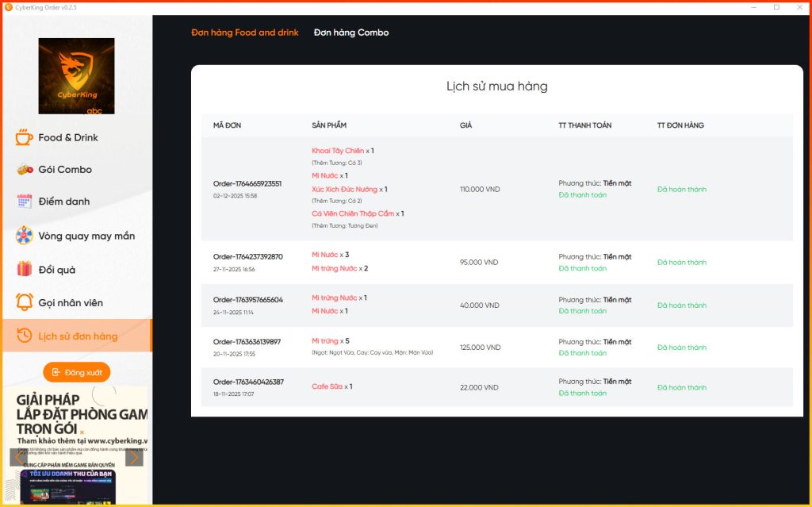Image resolution: width=812 pixels, height=507 pixels.
Task: Click the calendar icon for Điểm danh
Action: [x=26, y=201]
